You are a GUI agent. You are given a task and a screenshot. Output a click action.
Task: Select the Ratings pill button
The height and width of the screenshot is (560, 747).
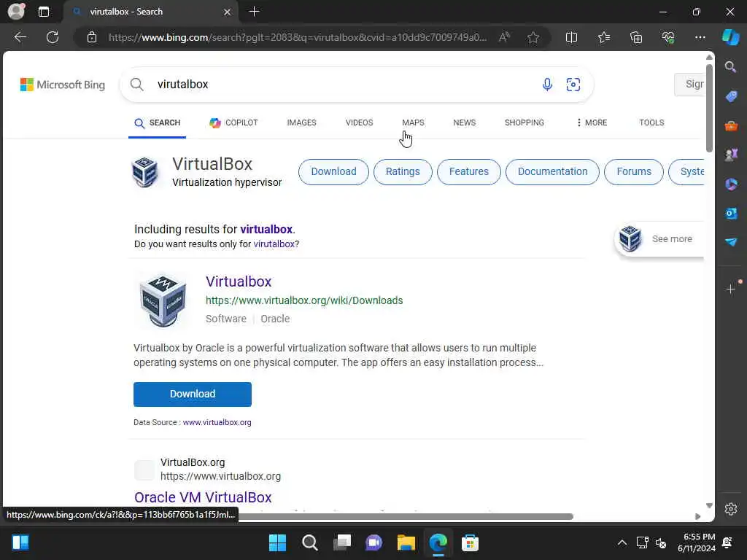[403, 171]
